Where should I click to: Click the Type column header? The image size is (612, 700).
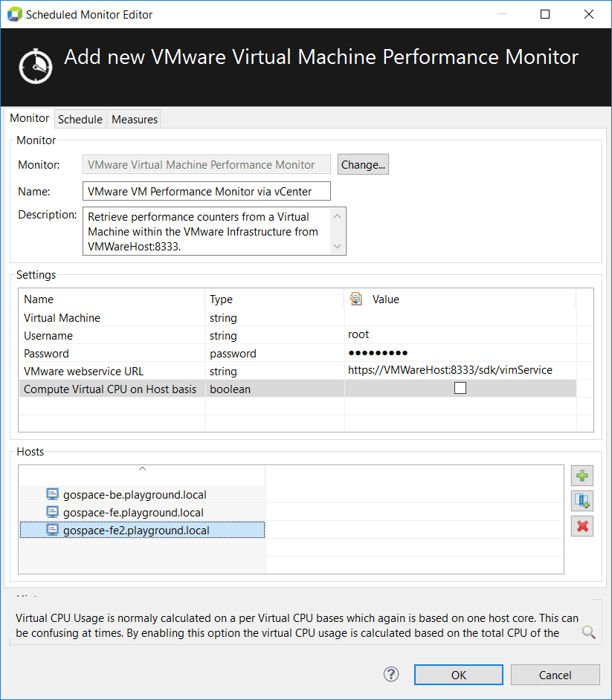pos(221,299)
